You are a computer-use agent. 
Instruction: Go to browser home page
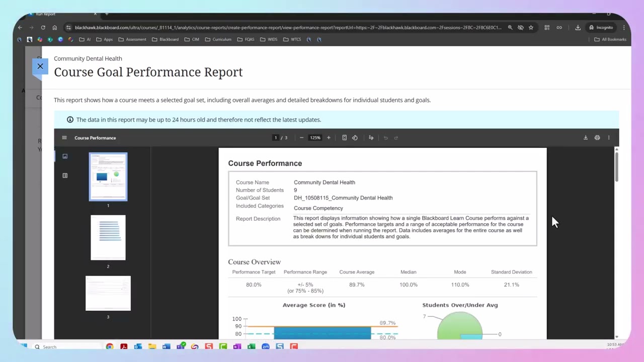[x=55, y=28]
